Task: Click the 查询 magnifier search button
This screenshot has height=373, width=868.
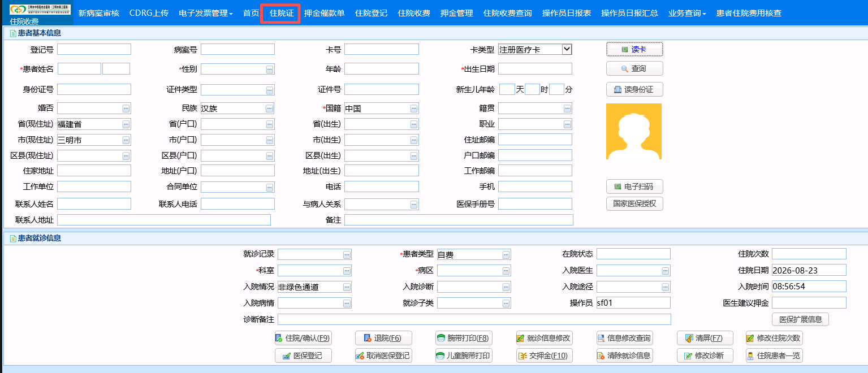Action: tap(634, 68)
